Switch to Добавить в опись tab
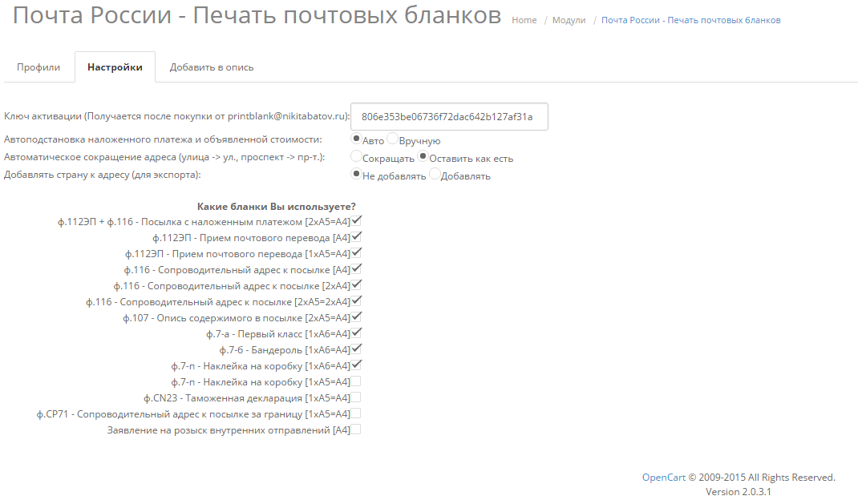The height and width of the screenshot is (504, 858). pyautogui.click(x=212, y=67)
